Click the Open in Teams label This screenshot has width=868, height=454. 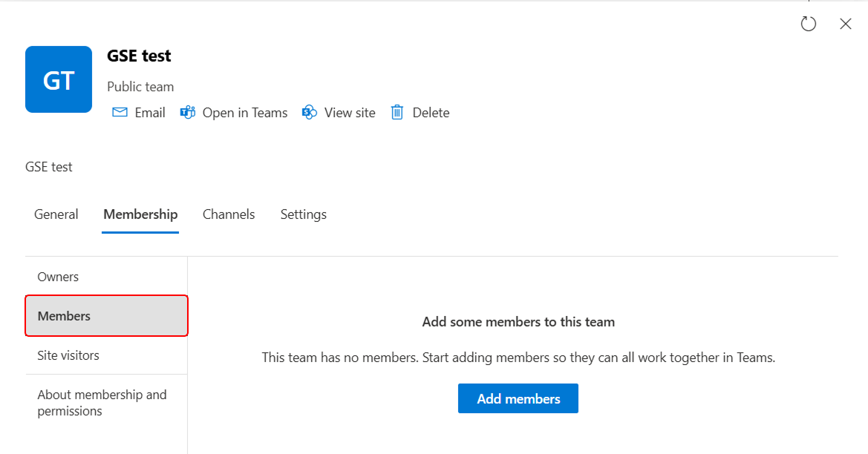[245, 113]
